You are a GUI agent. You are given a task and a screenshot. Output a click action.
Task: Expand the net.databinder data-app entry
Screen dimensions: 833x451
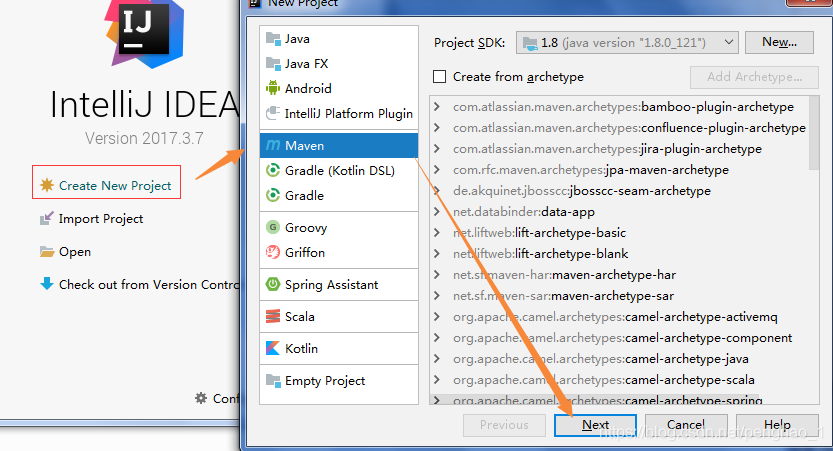(x=437, y=212)
